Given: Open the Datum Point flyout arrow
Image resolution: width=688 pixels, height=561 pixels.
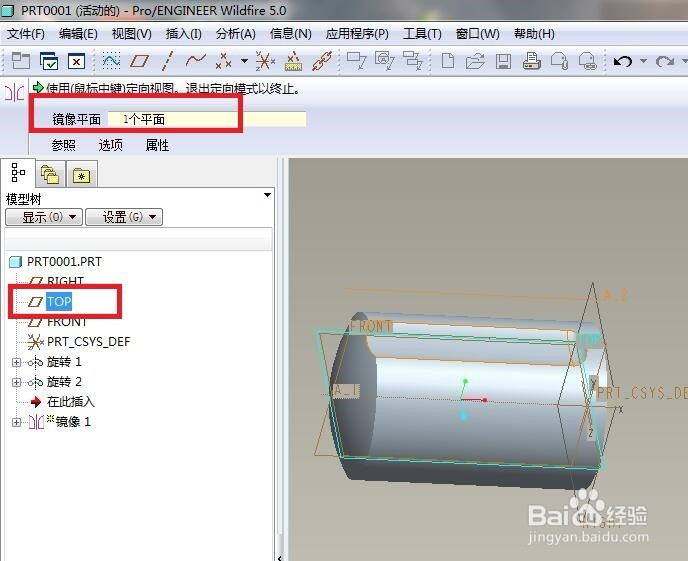Looking at the screenshot, I should click(x=244, y=61).
